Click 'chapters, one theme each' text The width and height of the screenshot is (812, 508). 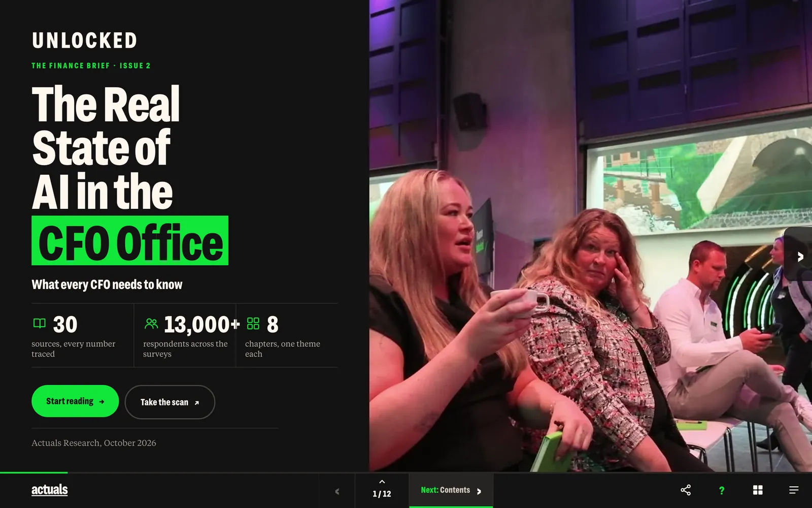tap(283, 349)
